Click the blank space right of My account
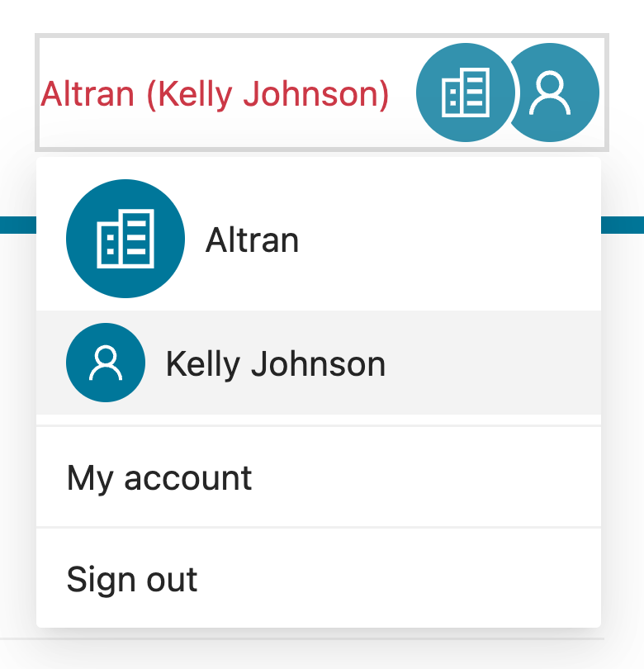This screenshot has width=644, height=669. click(427, 477)
